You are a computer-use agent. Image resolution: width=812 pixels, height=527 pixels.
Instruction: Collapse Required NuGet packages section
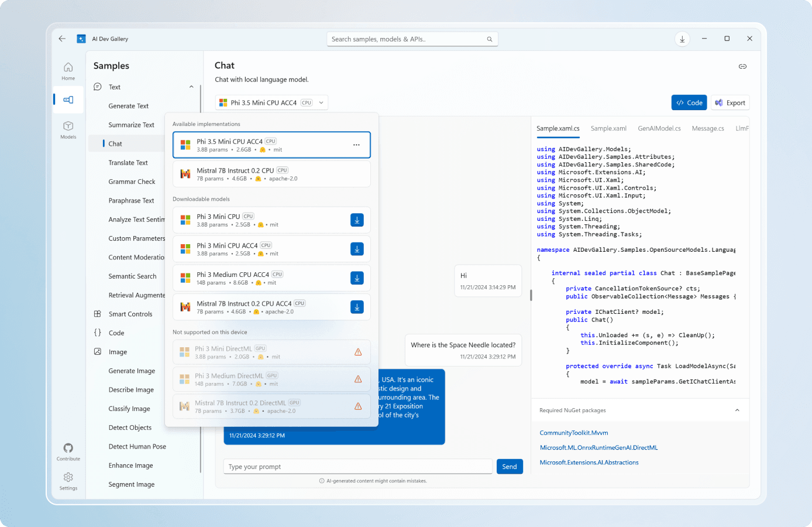(x=737, y=410)
